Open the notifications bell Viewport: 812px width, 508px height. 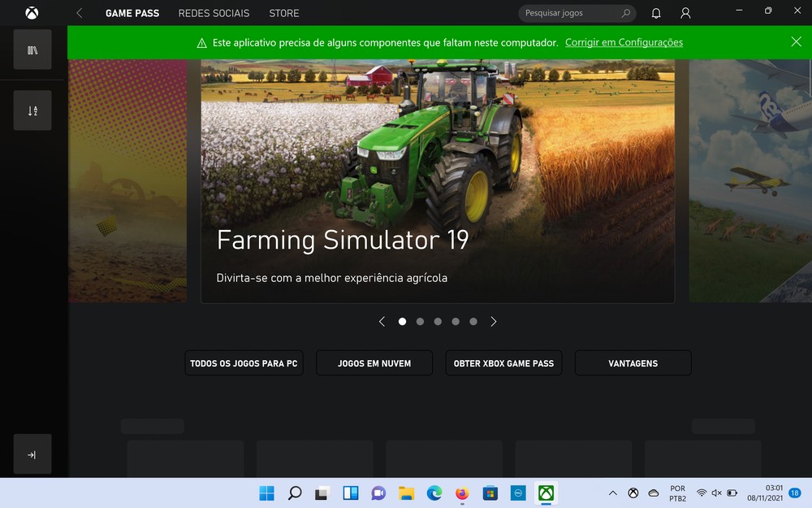(x=656, y=13)
